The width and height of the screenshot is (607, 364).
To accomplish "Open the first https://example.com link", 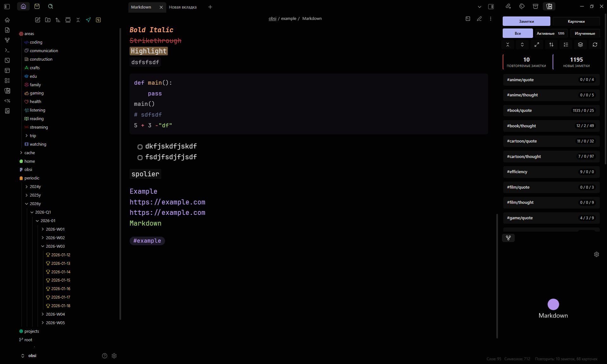I will coord(167,202).
